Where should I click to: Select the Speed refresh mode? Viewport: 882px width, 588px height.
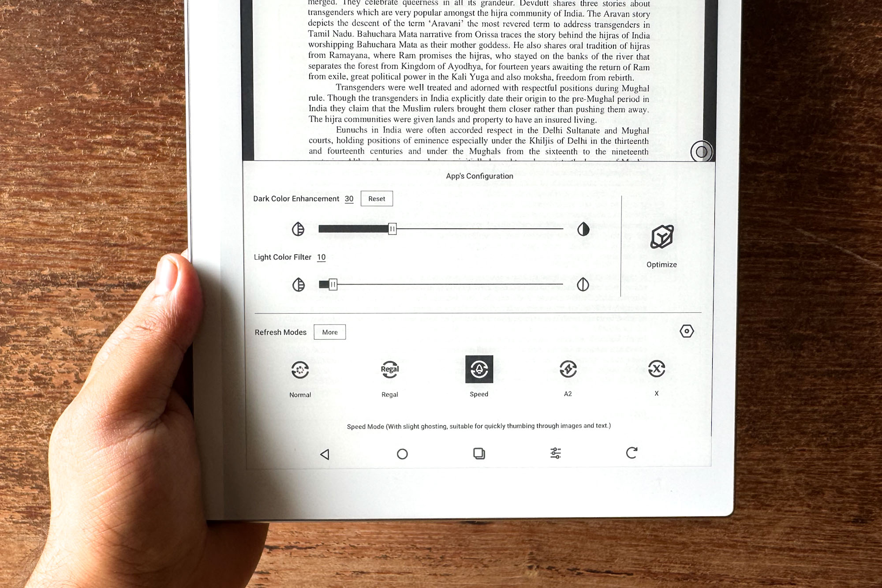click(x=478, y=370)
